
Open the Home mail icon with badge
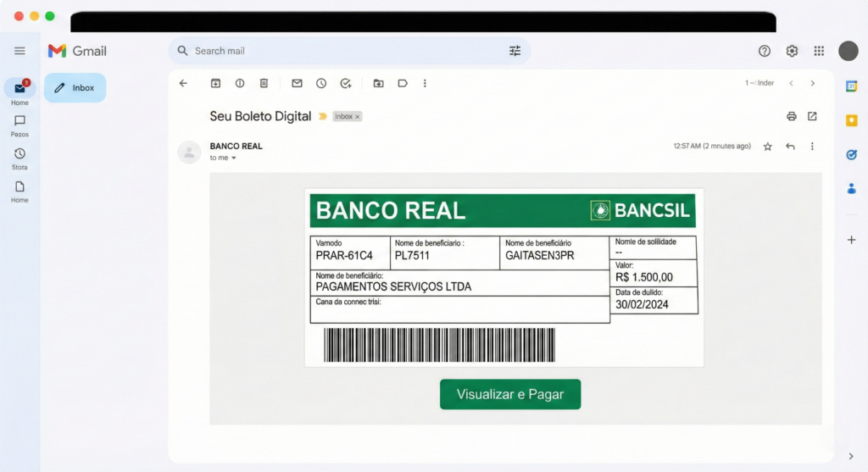(x=20, y=88)
